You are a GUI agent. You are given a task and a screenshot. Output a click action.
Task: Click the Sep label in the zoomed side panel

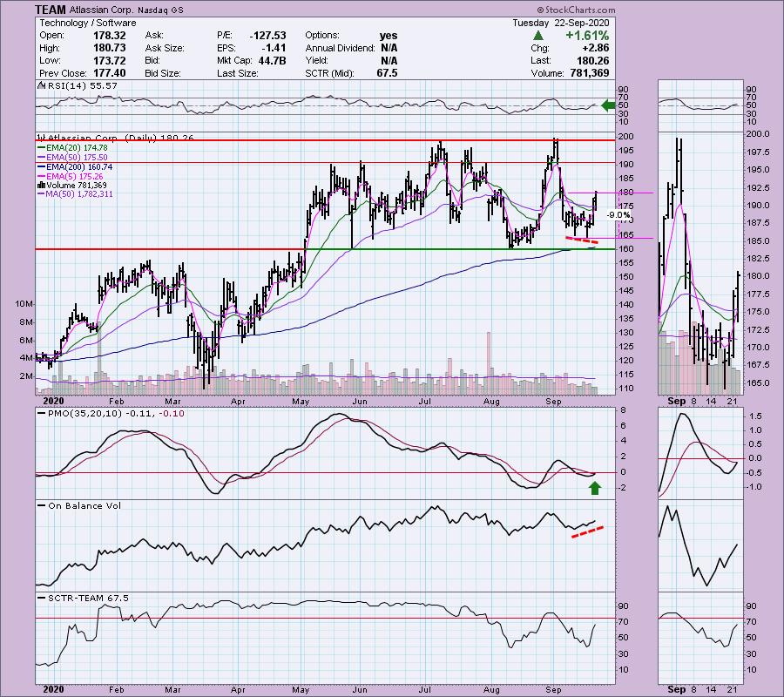(x=676, y=401)
